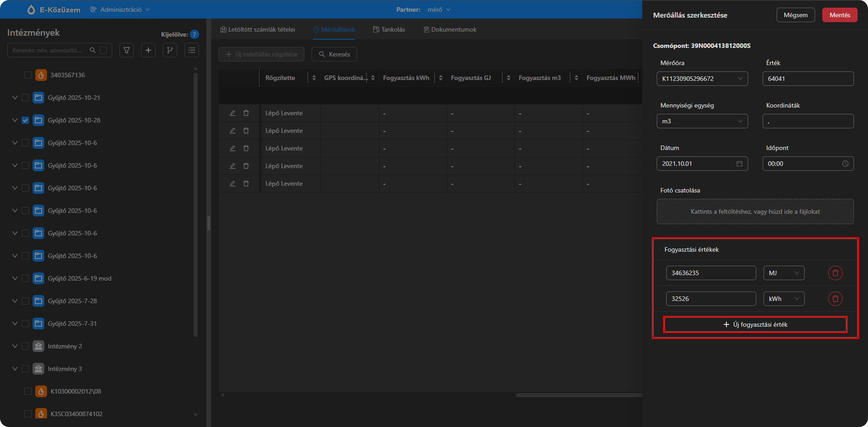Image resolution: width=868 pixels, height=427 pixels.
Task: Open the list view icon in sidebar
Action: pos(192,50)
